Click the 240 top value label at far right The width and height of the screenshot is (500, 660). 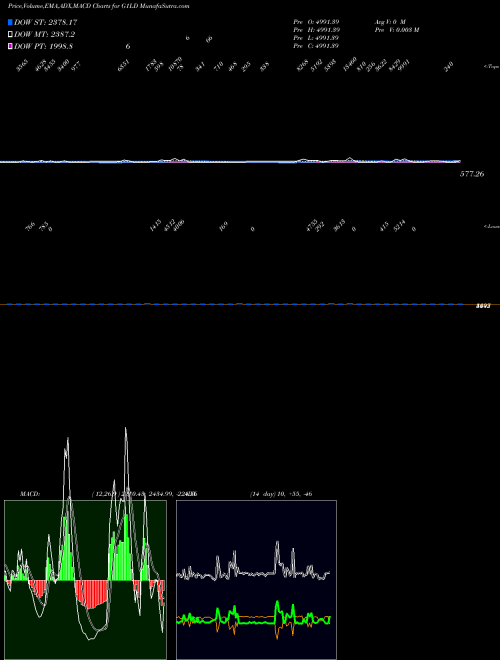(x=449, y=66)
